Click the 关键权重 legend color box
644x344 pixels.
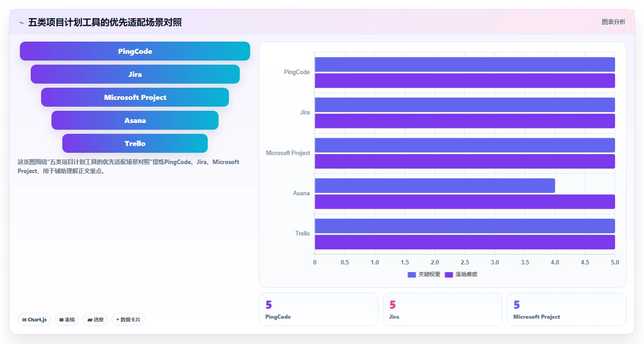(x=412, y=275)
